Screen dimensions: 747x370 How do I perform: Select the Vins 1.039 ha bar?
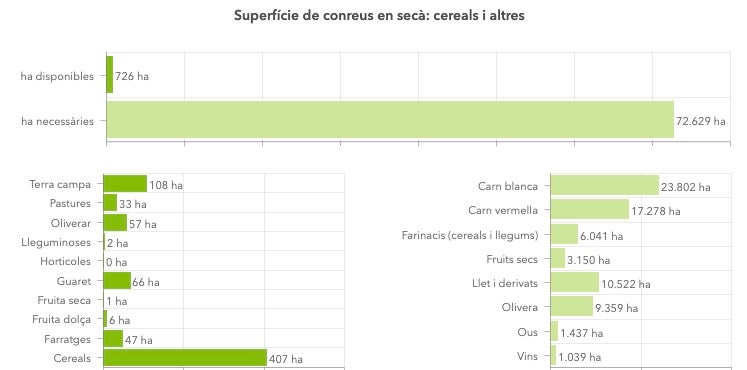[x=553, y=355]
